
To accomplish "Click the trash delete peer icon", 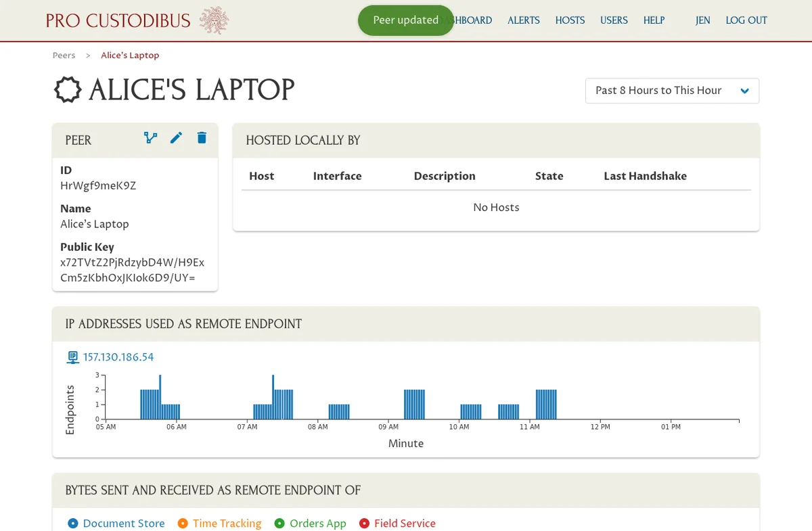I will click(x=202, y=138).
